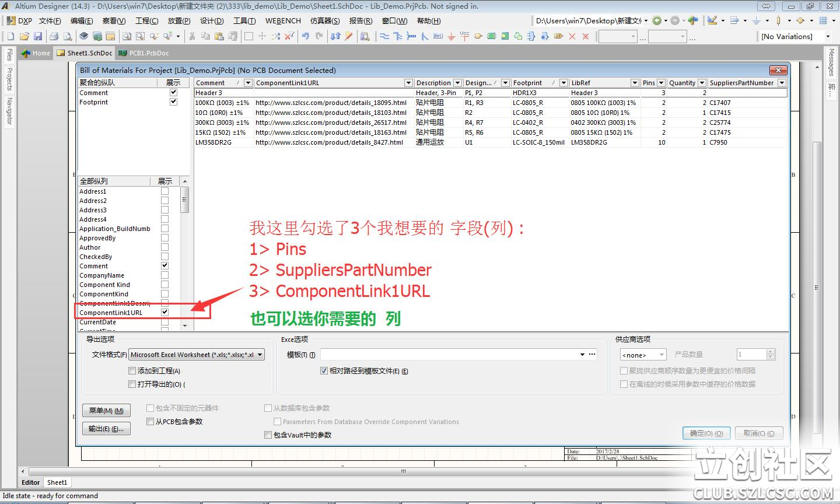
Task: Click the Cut scissors icon
Action: click(192, 36)
